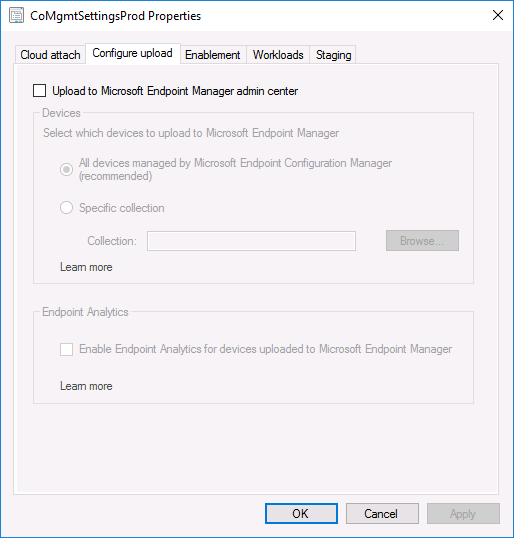Confirm with the OK button
The height and width of the screenshot is (538, 514).
pos(301,513)
